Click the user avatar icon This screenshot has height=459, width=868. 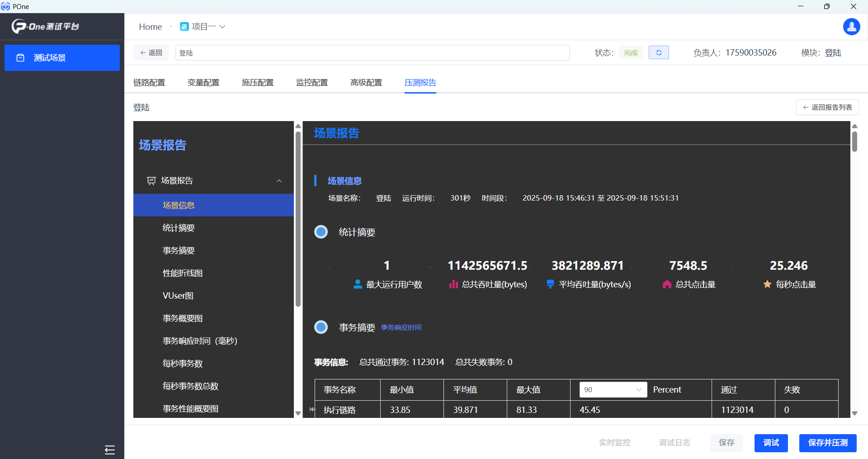coord(851,27)
